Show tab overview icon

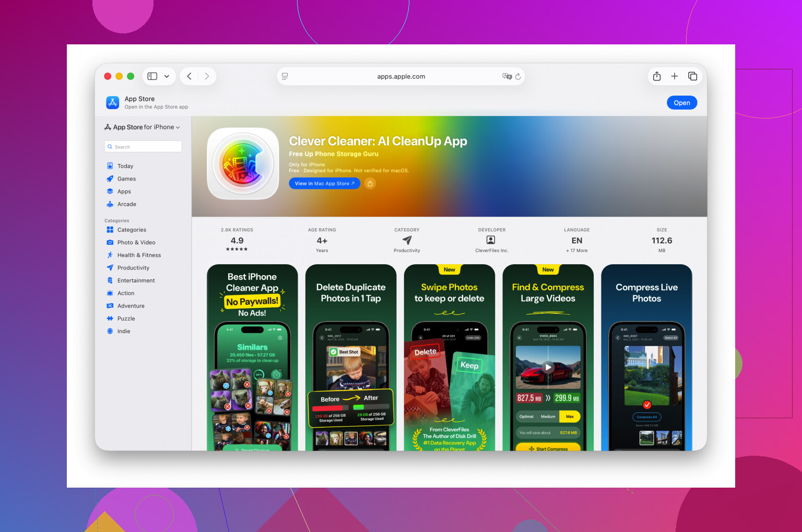click(692, 76)
